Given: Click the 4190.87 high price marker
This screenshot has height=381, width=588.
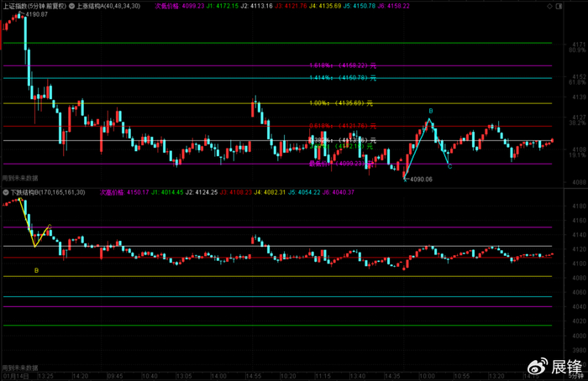Looking at the screenshot, I should 36,14.
